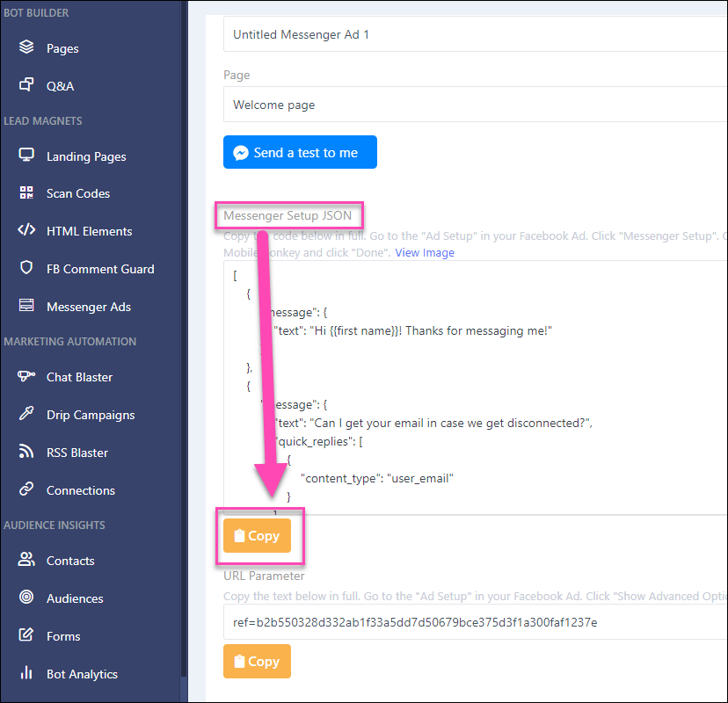Click the FB Comment Guard shield icon
The image size is (728, 703).
click(26, 267)
